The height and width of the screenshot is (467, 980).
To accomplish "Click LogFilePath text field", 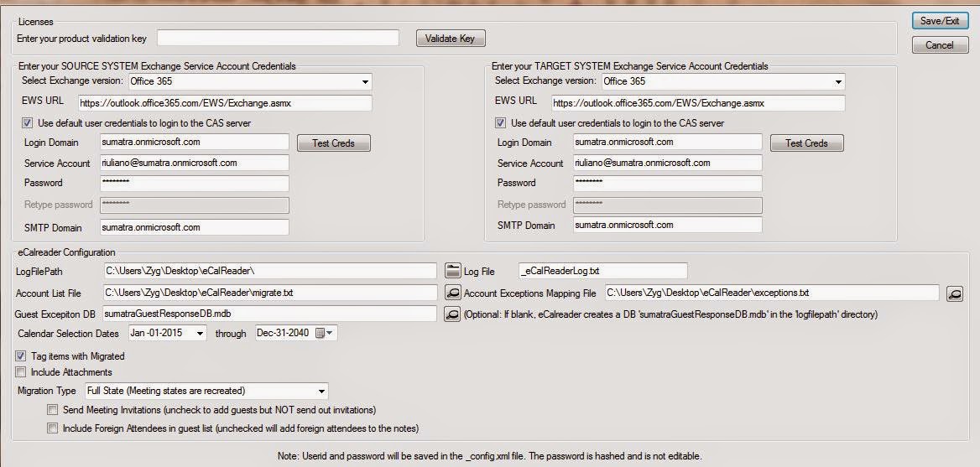I will pos(271,271).
